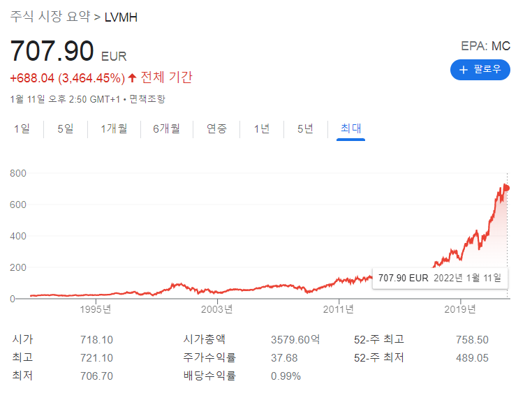The image size is (532, 393).
Task: Click the 팔로우 follow button
Action: 480,70
